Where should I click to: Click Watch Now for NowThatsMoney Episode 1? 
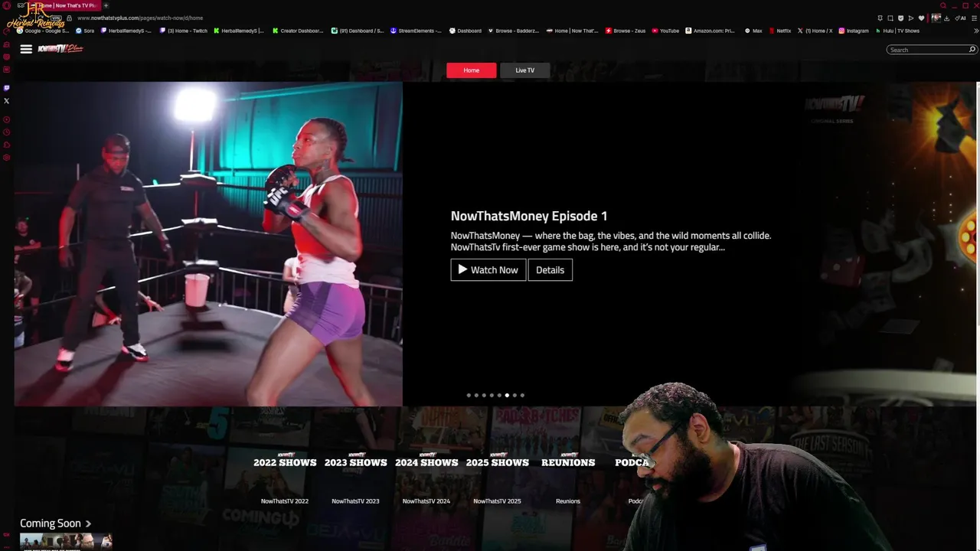[x=488, y=270]
